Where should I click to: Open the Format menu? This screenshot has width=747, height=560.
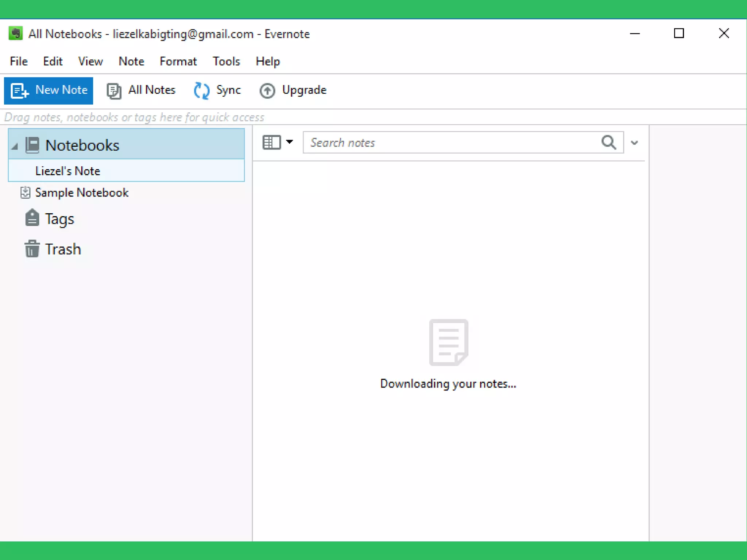[x=178, y=61]
